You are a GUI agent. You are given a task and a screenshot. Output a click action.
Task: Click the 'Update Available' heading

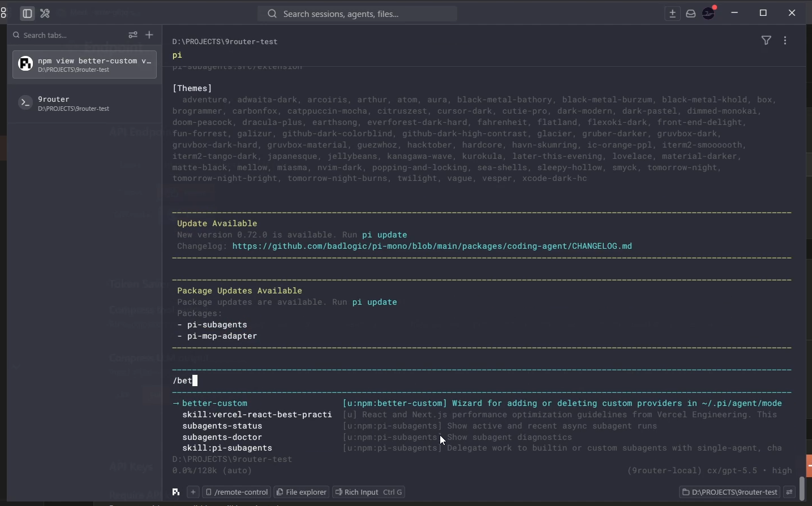click(x=218, y=224)
